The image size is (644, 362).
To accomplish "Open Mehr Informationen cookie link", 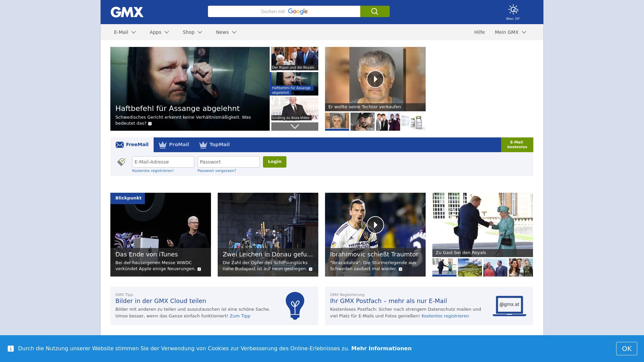I will click(381, 349).
